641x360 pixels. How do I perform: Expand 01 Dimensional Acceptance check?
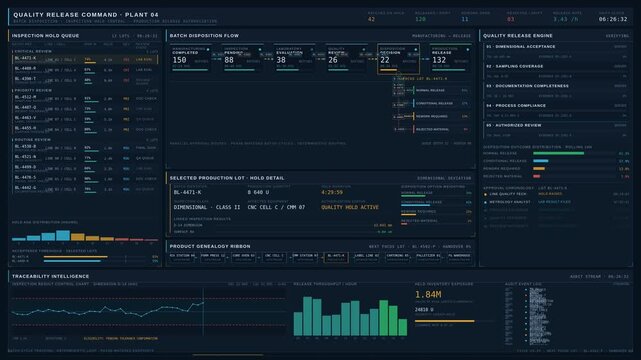click(556, 51)
